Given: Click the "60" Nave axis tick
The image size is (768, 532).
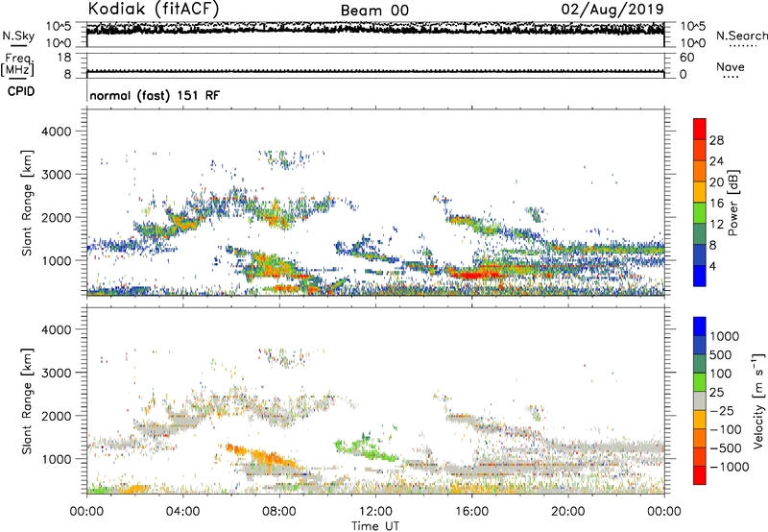Looking at the screenshot, I should click(686, 58).
